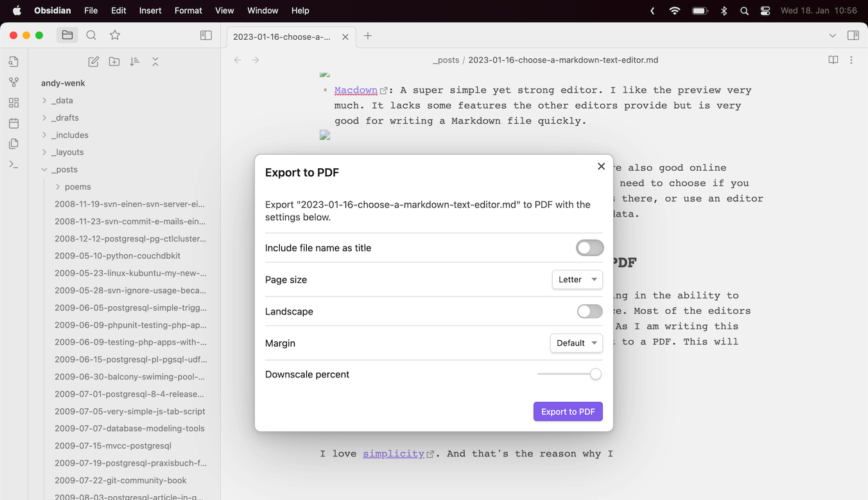Collapse the left sidebar panel icon
The image size is (868, 500).
206,35
